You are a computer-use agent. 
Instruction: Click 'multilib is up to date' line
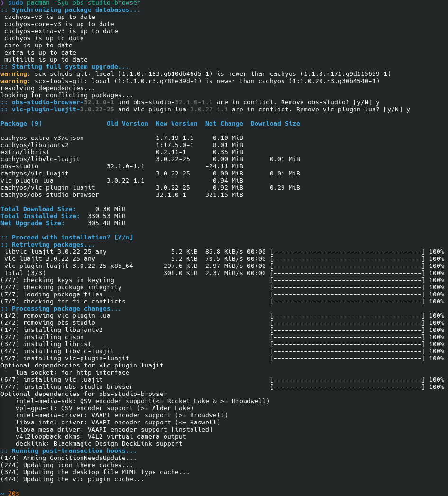click(x=46, y=60)
